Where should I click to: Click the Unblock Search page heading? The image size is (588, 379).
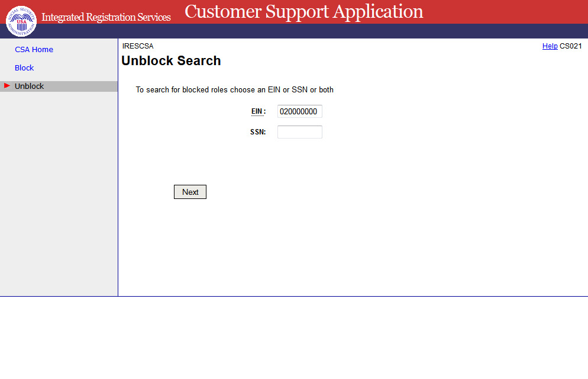(x=171, y=61)
